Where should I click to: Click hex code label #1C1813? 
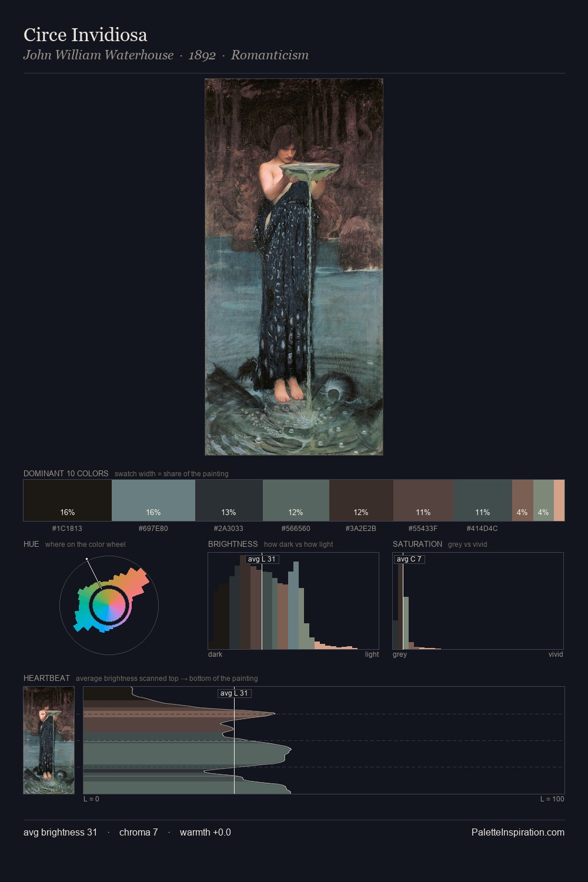67,528
